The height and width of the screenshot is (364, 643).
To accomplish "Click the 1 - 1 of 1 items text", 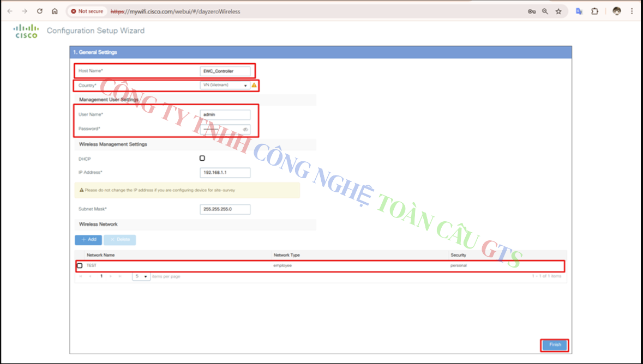I will tap(546, 276).
